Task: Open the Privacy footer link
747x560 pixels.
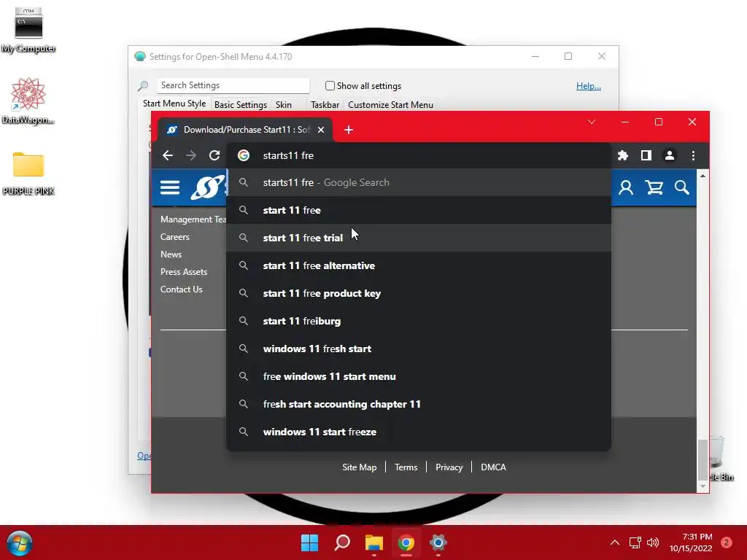Action: (x=449, y=467)
